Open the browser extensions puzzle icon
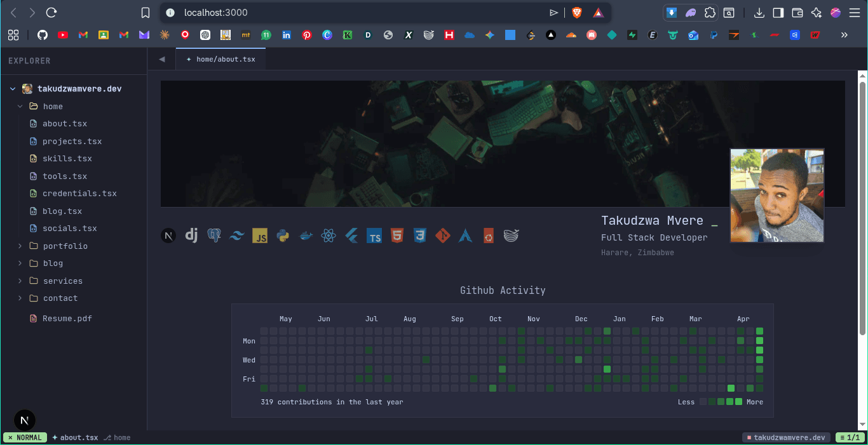Image resolution: width=868 pixels, height=445 pixels. point(710,13)
